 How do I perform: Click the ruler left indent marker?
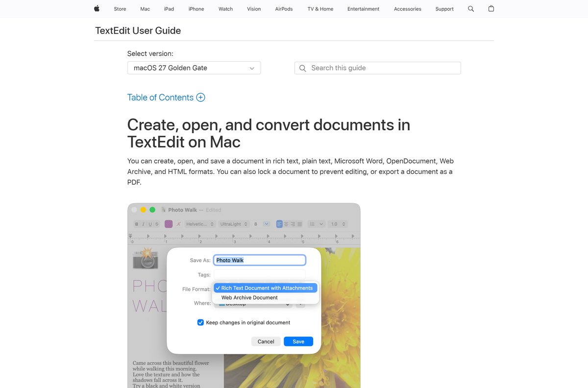point(130,236)
